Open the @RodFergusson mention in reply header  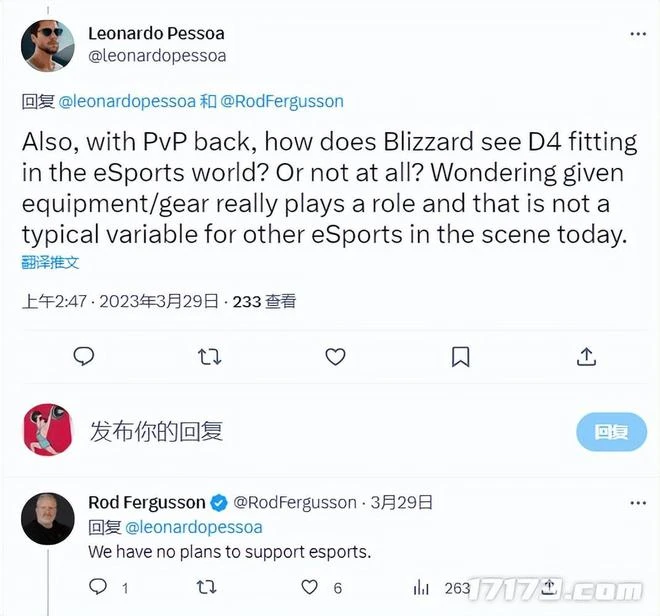[282, 101]
